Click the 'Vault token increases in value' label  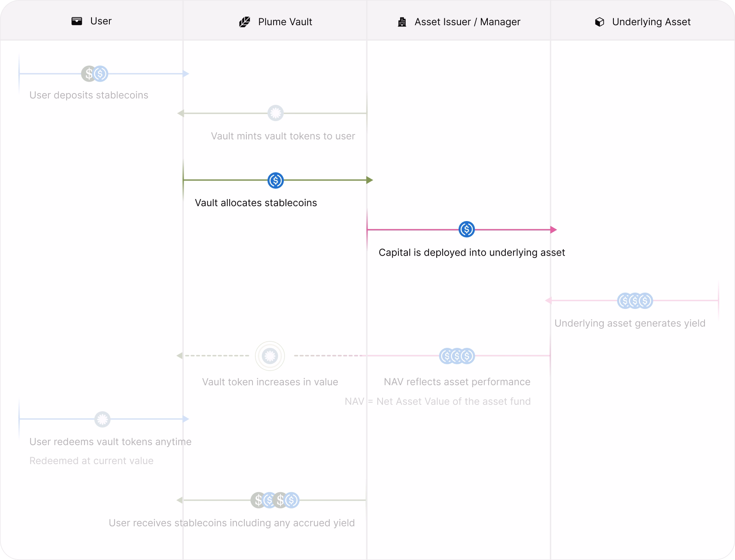coord(270,382)
